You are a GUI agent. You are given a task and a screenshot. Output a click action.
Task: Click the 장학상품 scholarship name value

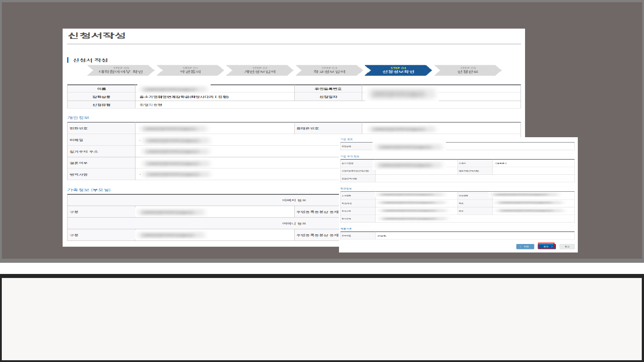click(184, 97)
